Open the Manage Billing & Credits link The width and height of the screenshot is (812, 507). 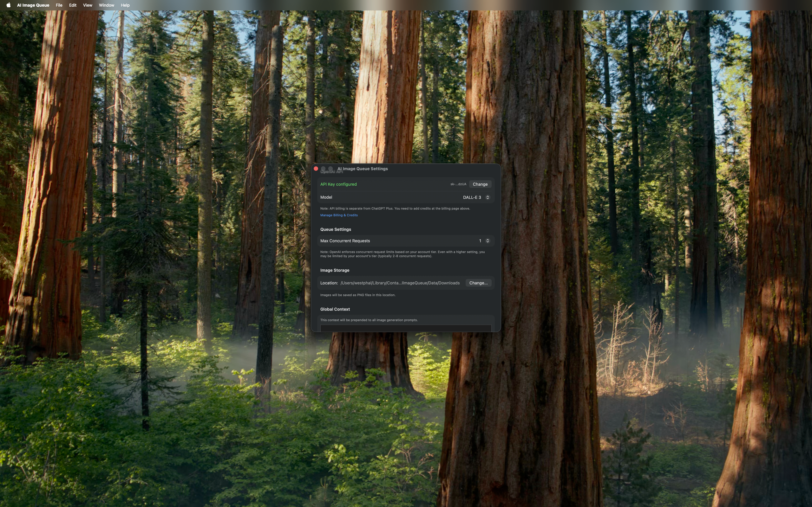click(338, 215)
